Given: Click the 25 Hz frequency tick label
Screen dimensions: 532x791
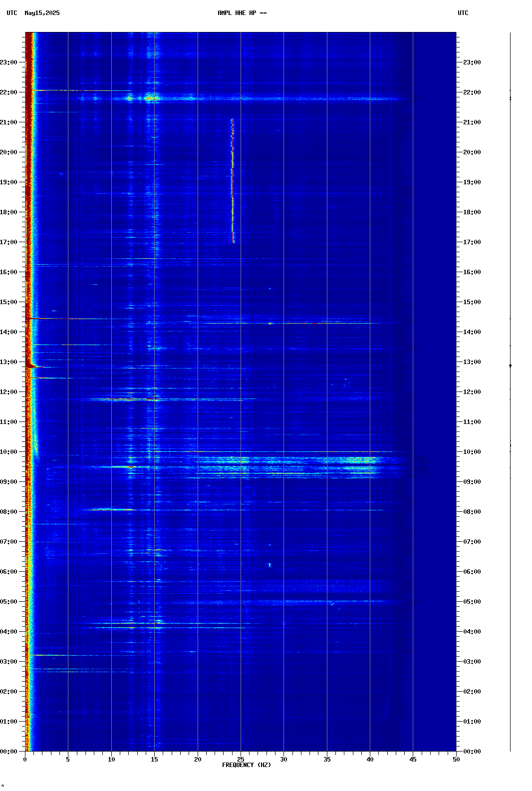Looking at the screenshot, I should pos(241,760).
